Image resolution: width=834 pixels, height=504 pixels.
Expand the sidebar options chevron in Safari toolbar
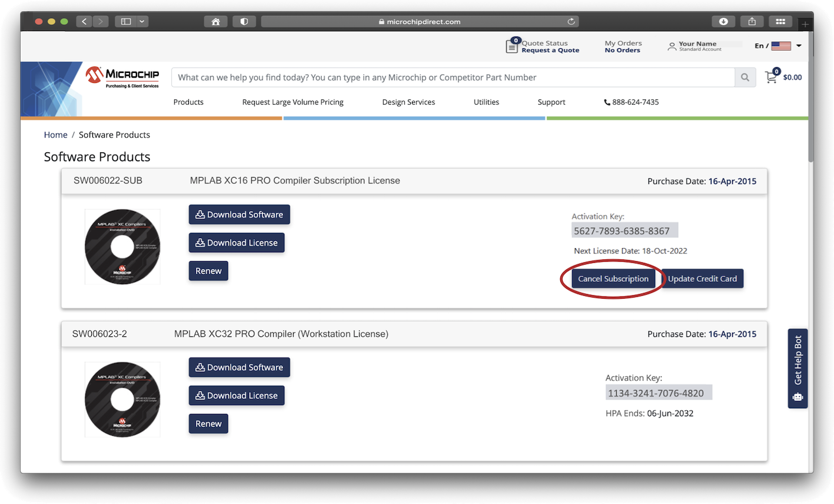click(x=142, y=21)
